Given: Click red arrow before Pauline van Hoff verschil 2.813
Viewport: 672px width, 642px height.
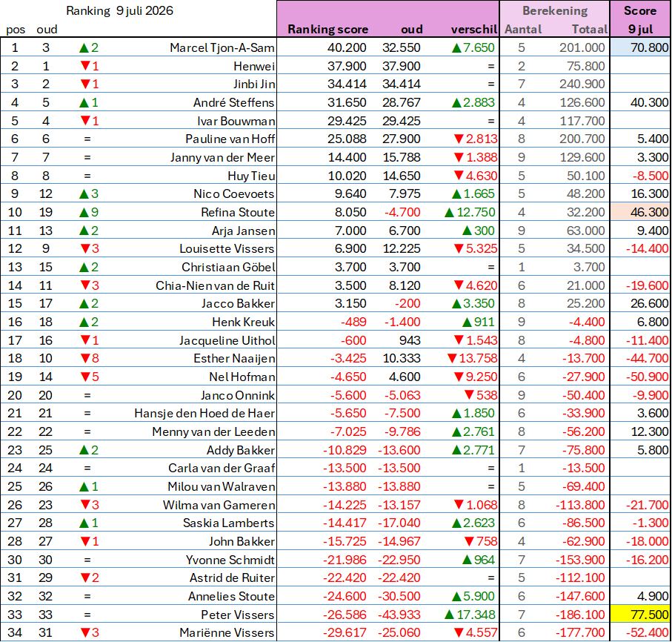Looking at the screenshot, I should point(459,139).
